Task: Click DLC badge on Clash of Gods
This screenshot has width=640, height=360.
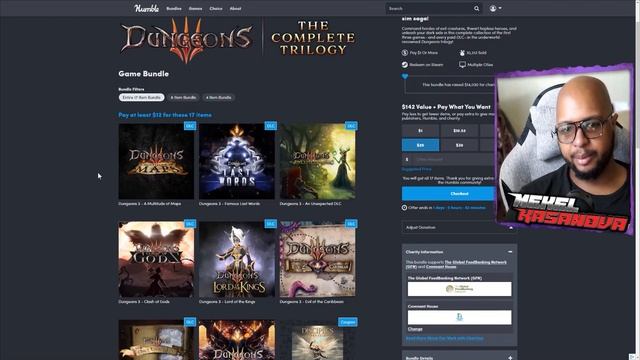Action: [190, 224]
